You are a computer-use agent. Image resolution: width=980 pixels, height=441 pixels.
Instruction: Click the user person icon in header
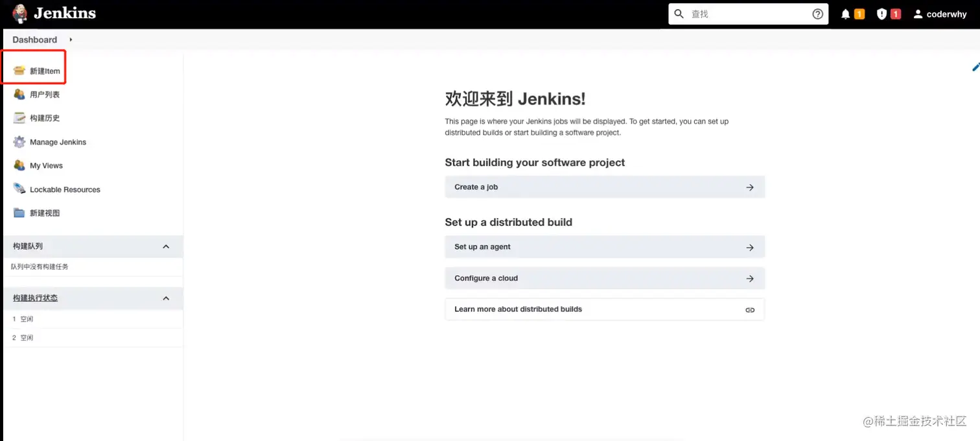coord(918,14)
